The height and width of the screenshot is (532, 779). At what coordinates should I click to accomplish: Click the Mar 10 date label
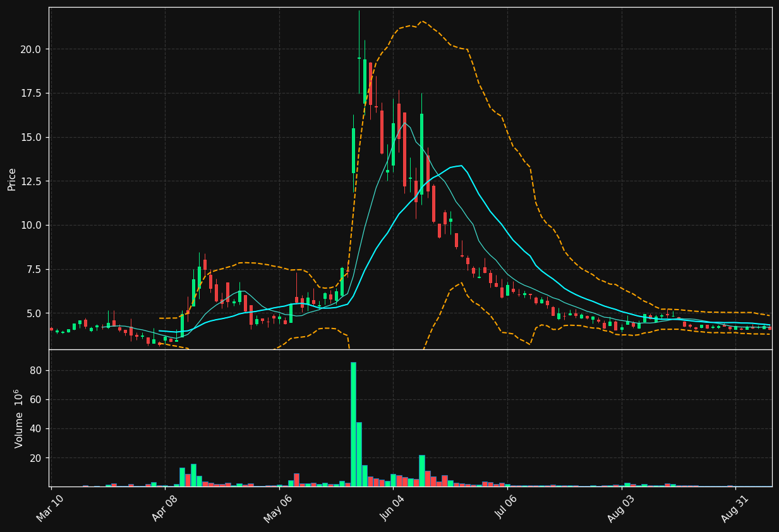tap(49, 508)
